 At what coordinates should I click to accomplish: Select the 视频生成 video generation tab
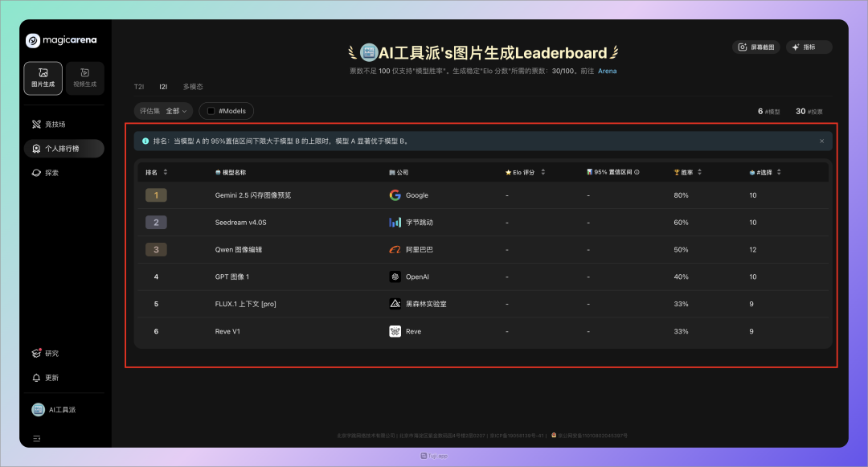(x=84, y=78)
